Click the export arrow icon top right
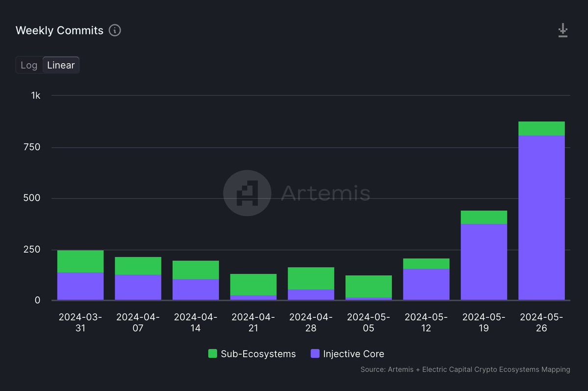The height and width of the screenshot is (391, 588). coord(563,30)
